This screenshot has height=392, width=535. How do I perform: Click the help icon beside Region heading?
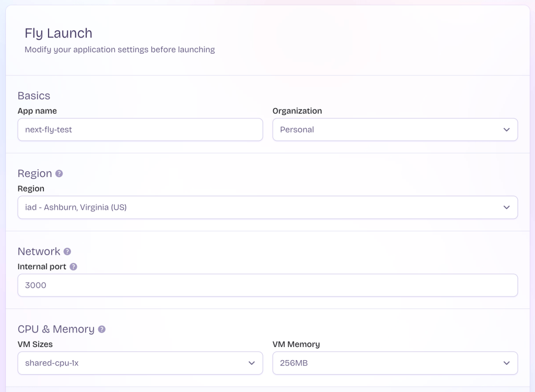pos(59,173)
